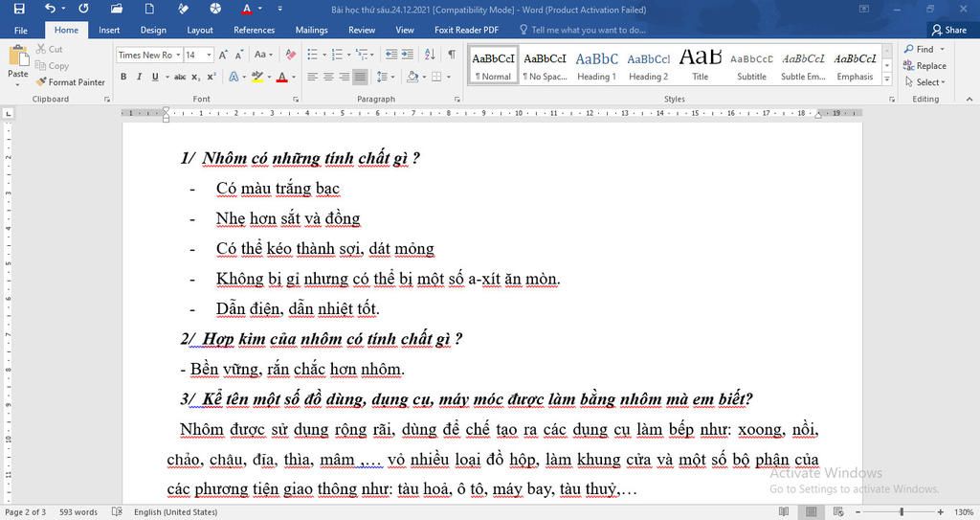
Task: Click the Share button
Action: click(949, 30)
